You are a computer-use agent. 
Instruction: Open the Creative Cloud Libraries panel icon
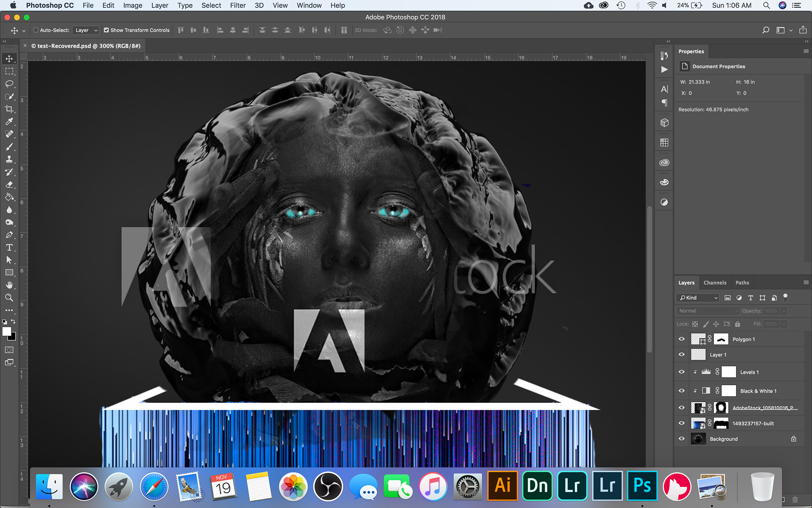[664, 163]
